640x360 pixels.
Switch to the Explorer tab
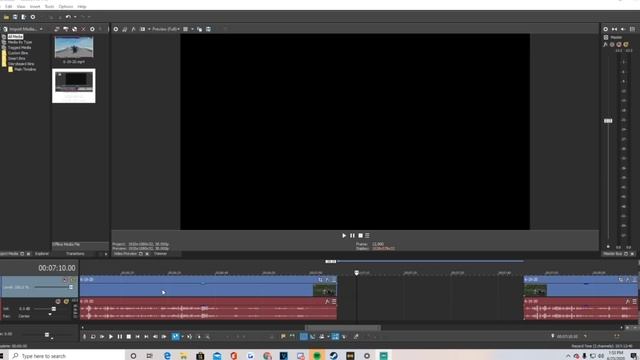tap(42, 254)
